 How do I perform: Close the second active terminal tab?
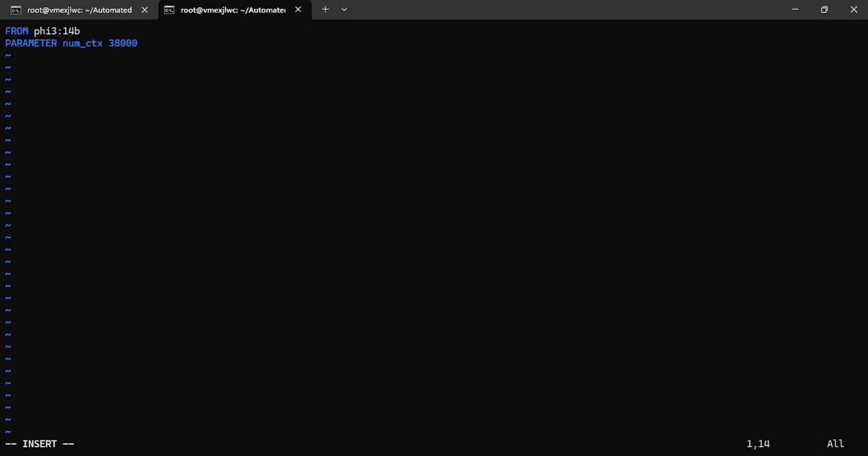tap(298, 10)
